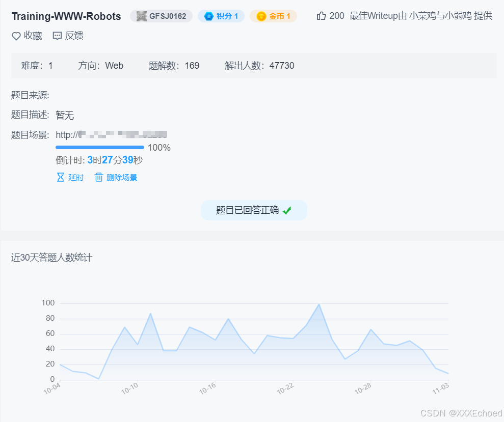Click the thumbs-up like icon

pyautogui.click(x=321, y=16)
